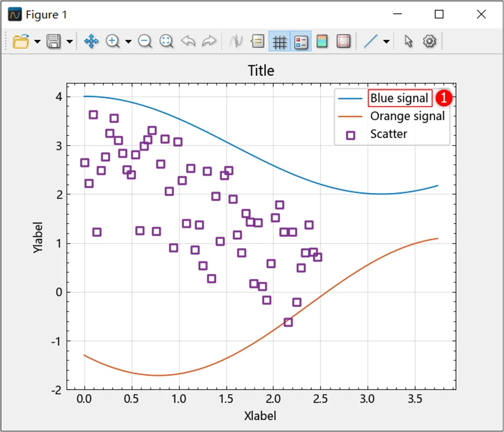Click the 'Orange signal' legend label
The image size is (504, 432).
407,116
